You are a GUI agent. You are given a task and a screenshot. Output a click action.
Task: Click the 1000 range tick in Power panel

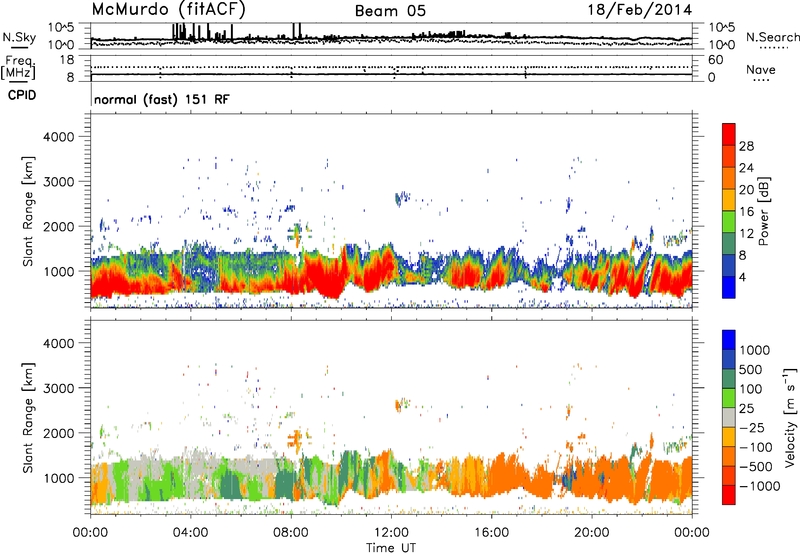point(58,271)
